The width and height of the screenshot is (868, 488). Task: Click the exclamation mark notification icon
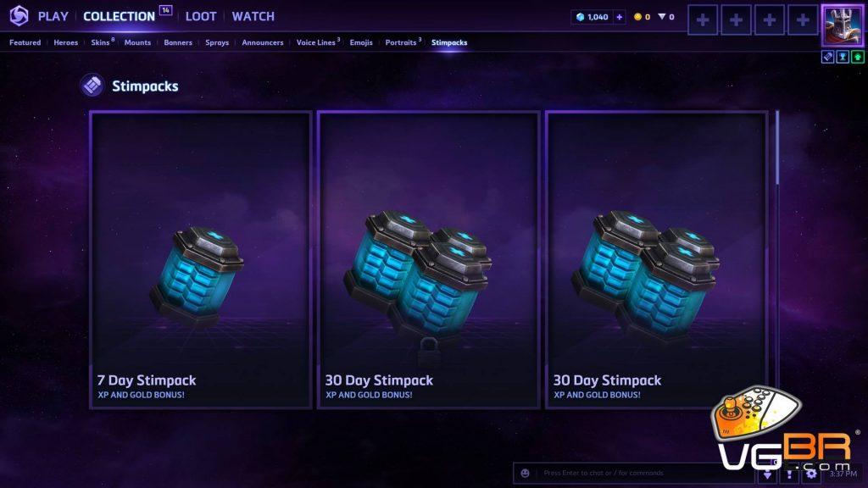pyautogui.click(x=789, y=474)
